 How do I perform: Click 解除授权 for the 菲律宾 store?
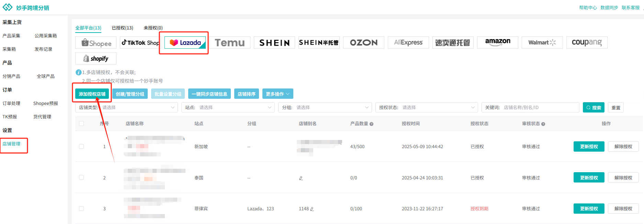623,209
